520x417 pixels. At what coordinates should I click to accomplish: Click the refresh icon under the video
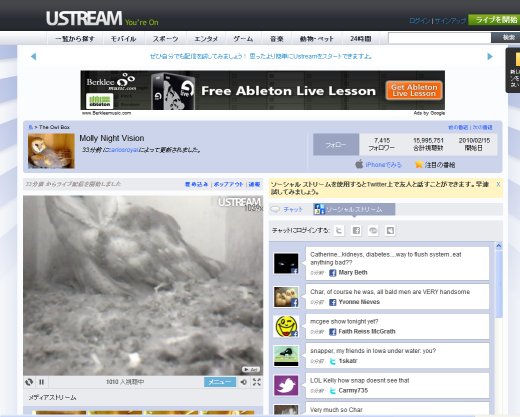(x=29, y=382)
